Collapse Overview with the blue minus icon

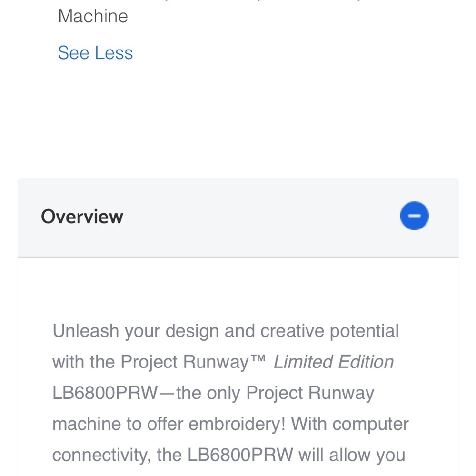(415, 216)
